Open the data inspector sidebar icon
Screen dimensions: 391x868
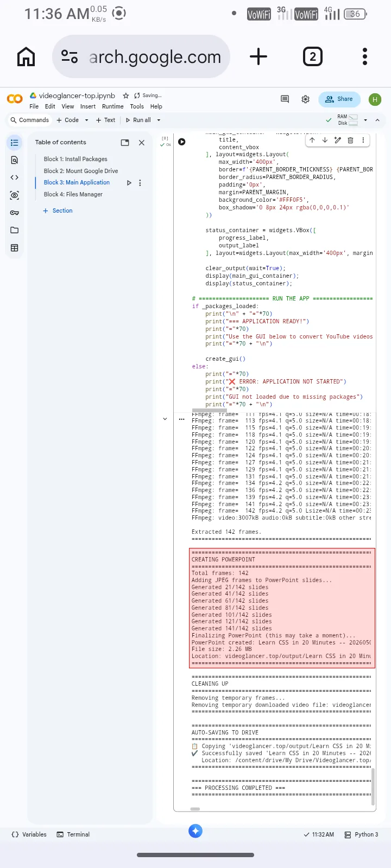pyautogui.click(x=15, y=195)
